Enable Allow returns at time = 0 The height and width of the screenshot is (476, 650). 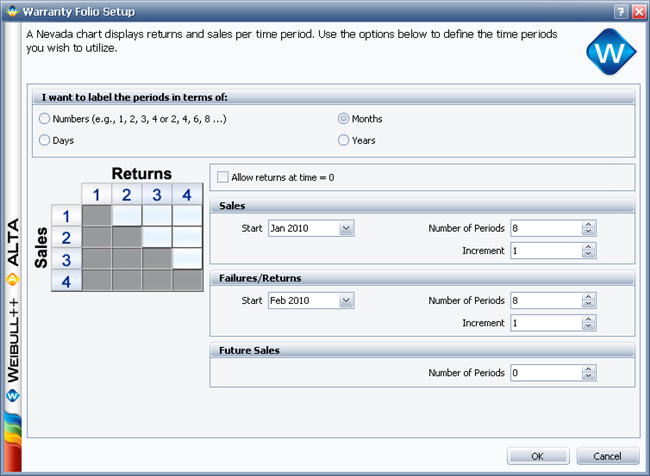pyautogui.click(x=223, y=177)
